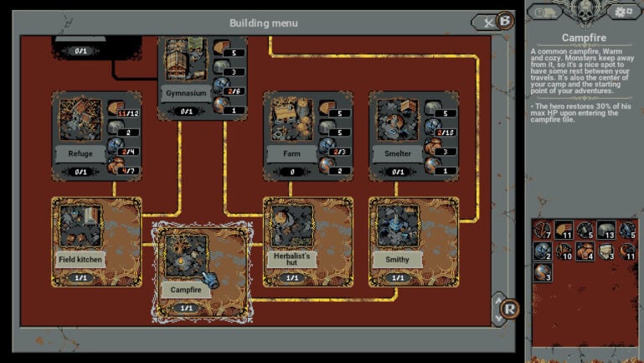Image resolution: width=644 pixels, height=363 pixels.
Task: Click the Farm building icon
Action: 291,121
